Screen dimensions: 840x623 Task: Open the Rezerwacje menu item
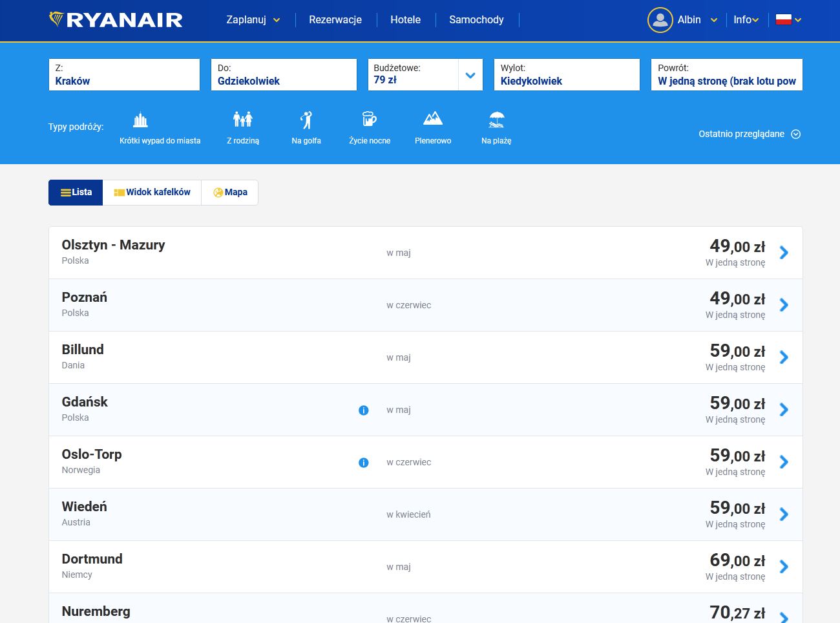pos(335,20)
